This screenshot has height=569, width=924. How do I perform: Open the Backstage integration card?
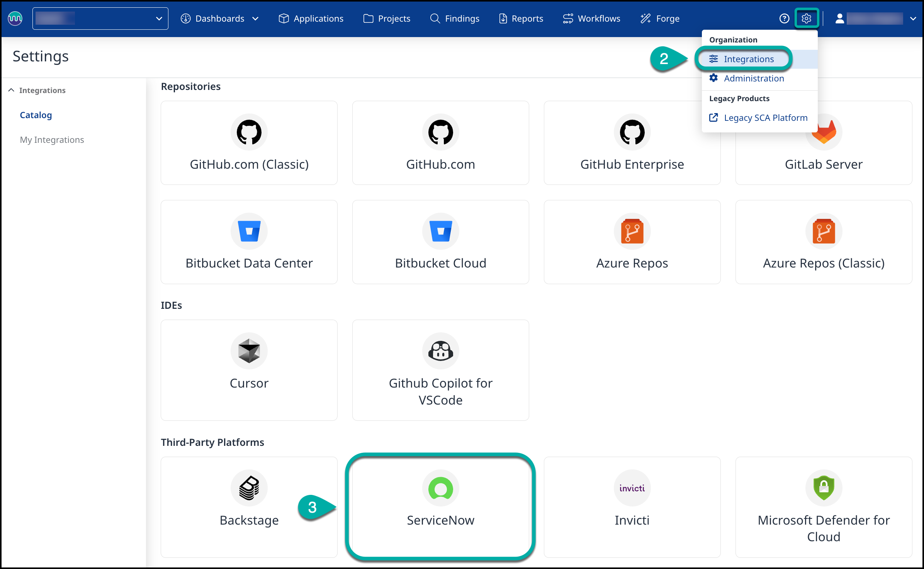click(x=249, y=506)
